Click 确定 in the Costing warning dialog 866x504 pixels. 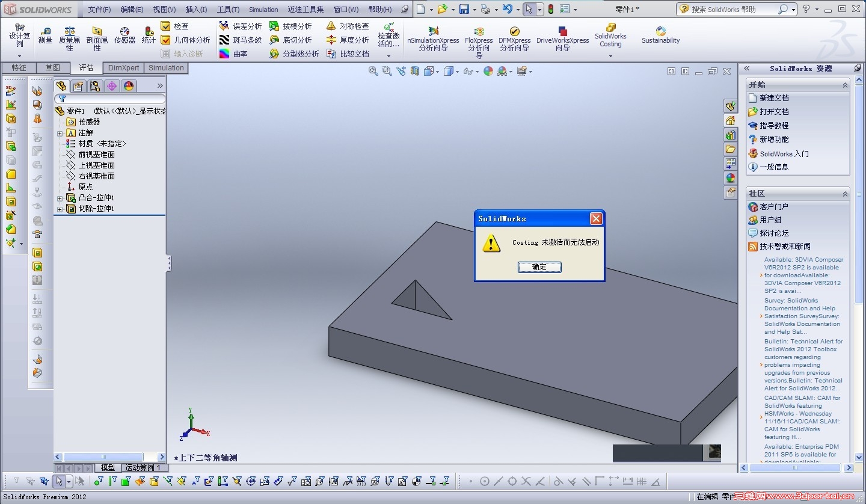539,267
